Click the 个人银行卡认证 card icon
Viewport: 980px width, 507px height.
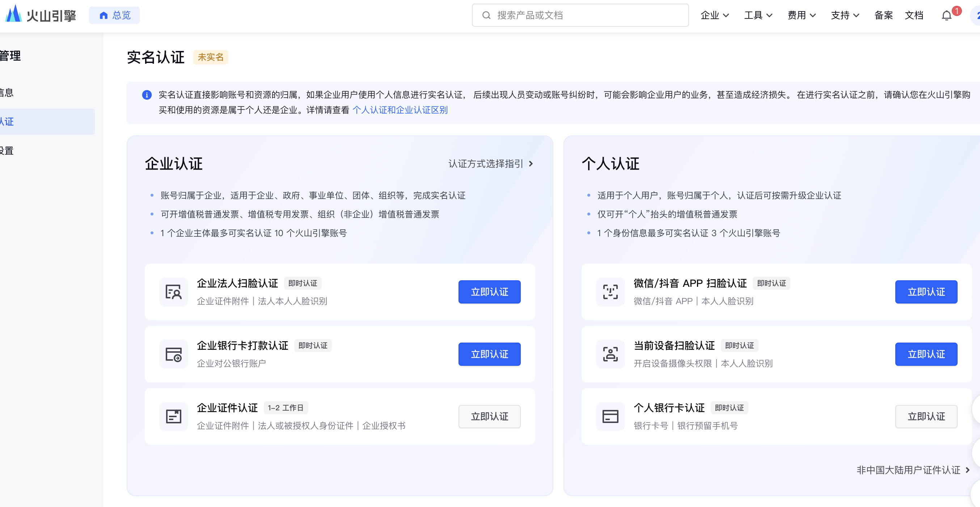pos(610,416)
